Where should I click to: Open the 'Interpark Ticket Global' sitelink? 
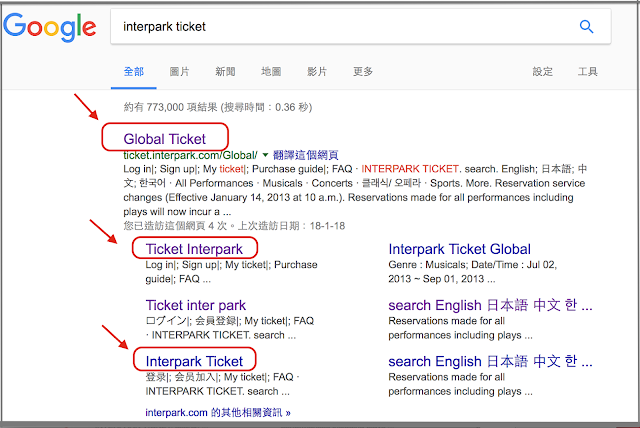point(460,249)
